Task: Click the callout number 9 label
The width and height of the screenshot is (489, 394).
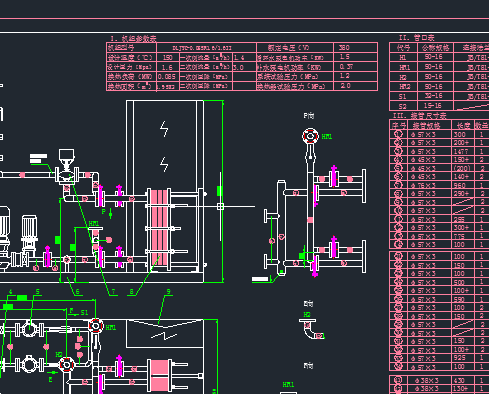Action: tap(169, 292)
